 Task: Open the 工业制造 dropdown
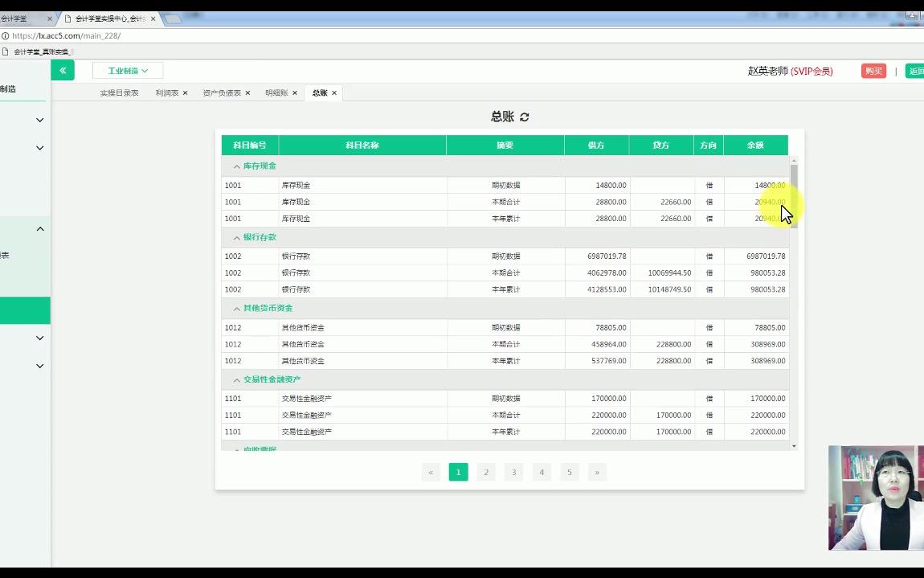pos(127,70)
